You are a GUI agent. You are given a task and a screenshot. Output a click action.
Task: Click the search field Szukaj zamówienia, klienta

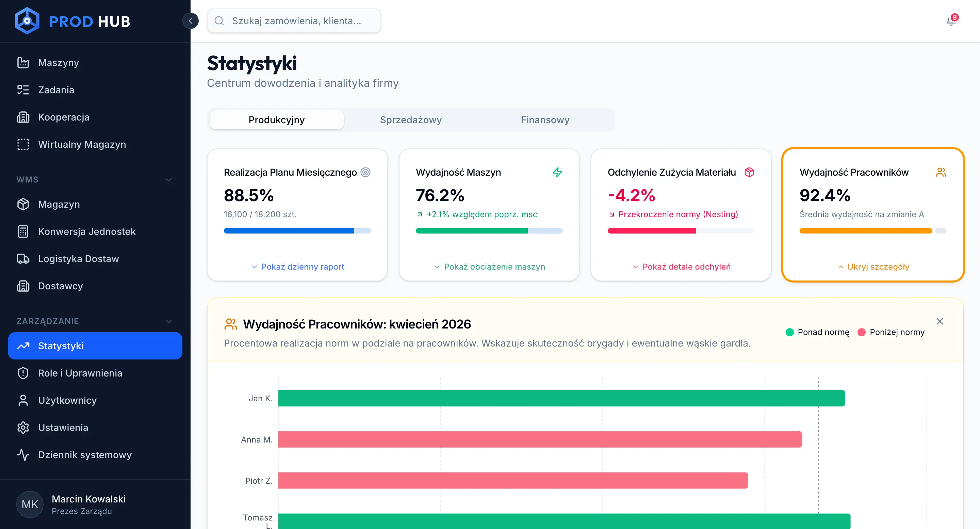[x=294, y=21]
